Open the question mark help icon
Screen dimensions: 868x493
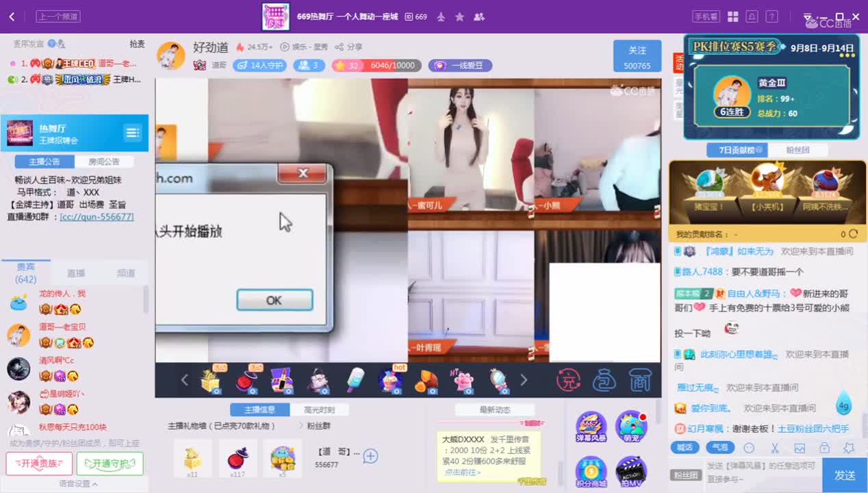pyautogui.click(x=771, y=16)
